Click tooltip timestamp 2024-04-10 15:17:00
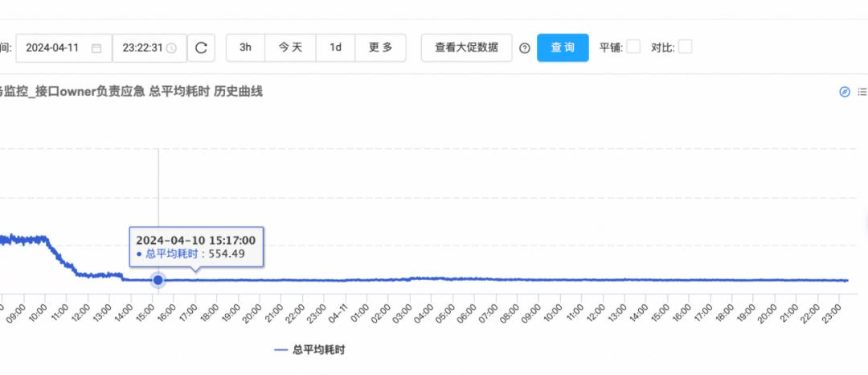The width and height of the screenshot is (868, 375). click(196, 241)
